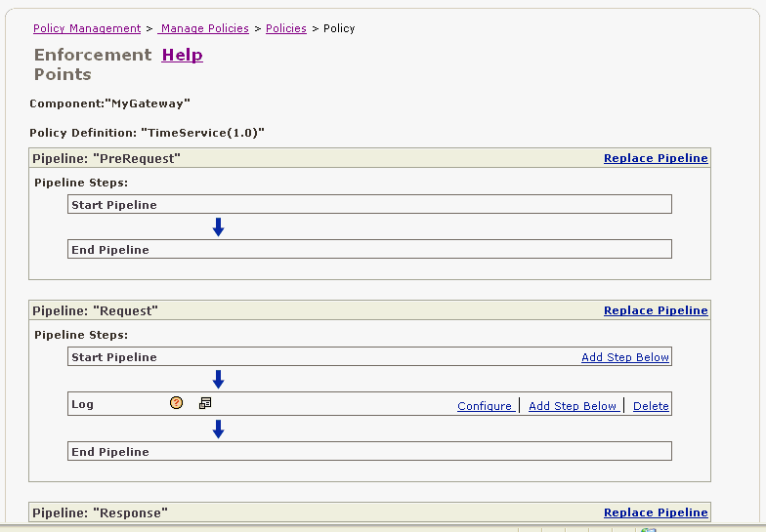This screenshot has height=532, width=766.
Task: Click End Pipeline row in PreRequest pipeline
Action: coord(369,249)
